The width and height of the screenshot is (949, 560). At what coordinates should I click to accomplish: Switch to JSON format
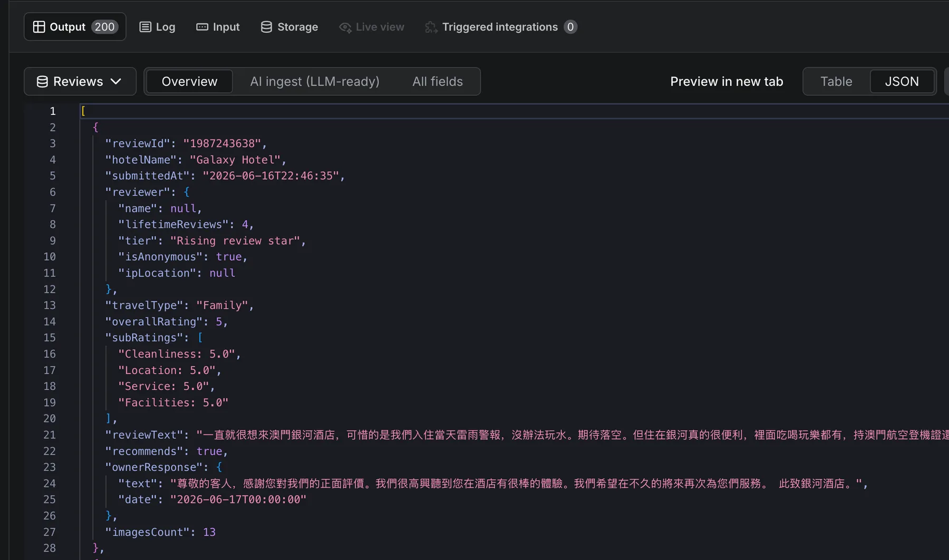pos(902,82)
